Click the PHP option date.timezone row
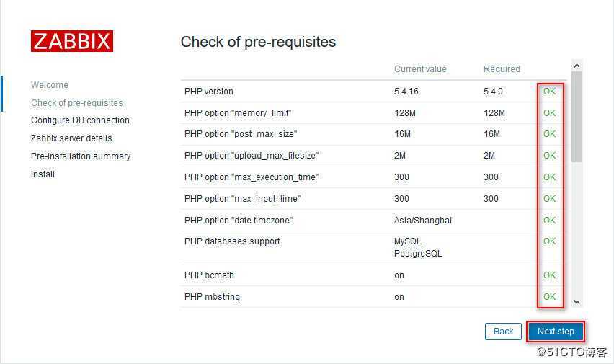This screenshot has width=614, height=364. (373, 221)
